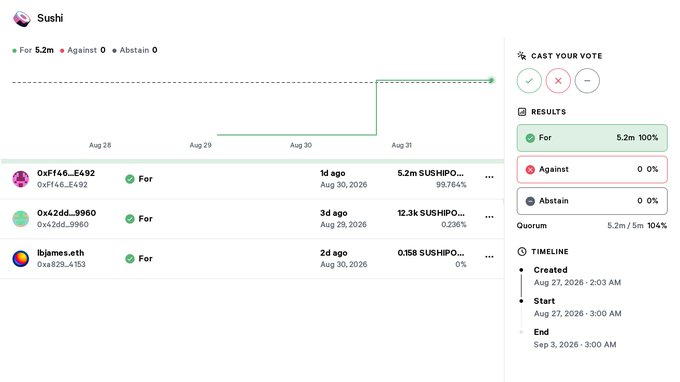Click avatar of voter lbjames.eth
This screenshot has height=382, width=680.
click(20, 258)
